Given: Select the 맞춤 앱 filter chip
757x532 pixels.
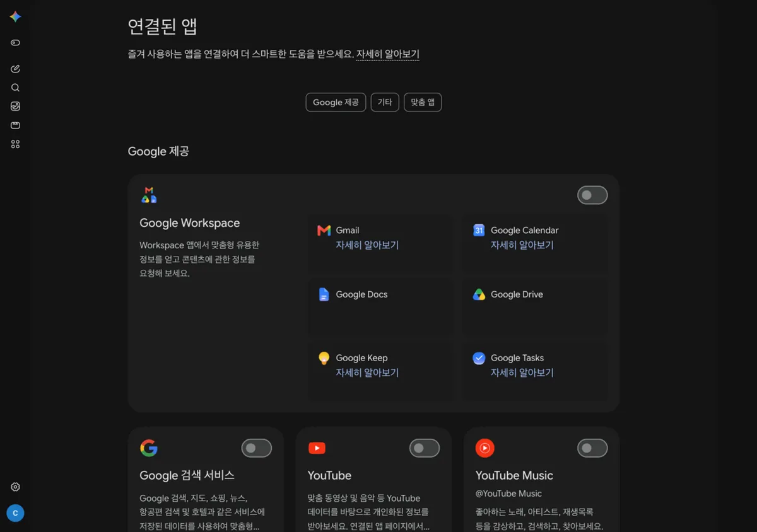Looking at the screenshot, I should coord(423,102).
